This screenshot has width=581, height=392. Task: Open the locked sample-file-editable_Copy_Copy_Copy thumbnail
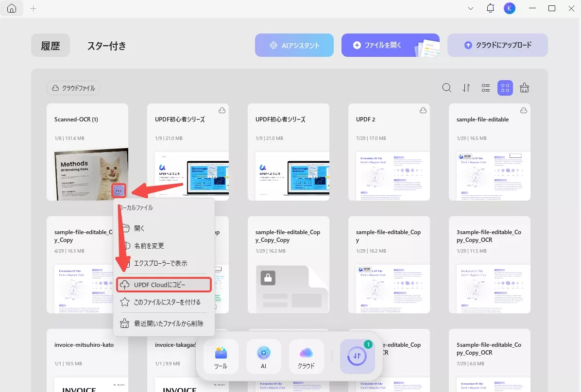292,289
